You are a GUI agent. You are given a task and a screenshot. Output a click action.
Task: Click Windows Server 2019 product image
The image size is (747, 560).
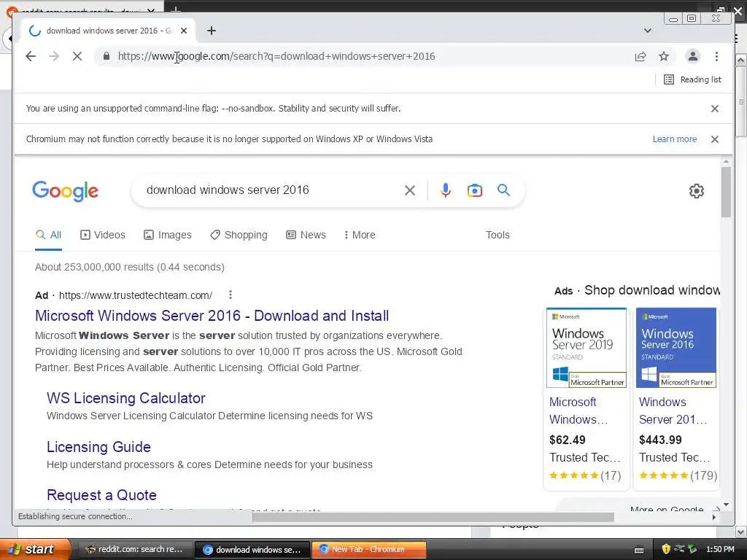coord(587,348)
